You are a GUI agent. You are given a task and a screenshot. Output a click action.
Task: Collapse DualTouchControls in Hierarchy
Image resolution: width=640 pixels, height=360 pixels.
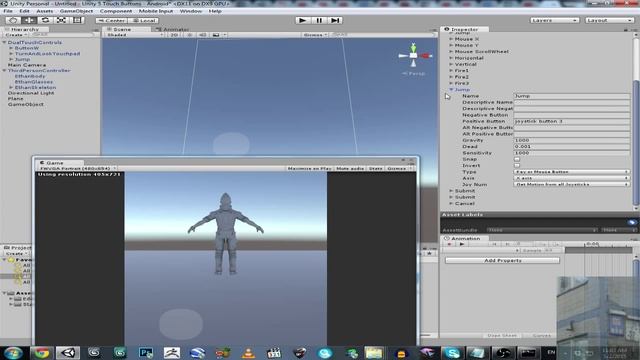click(4, 42)
